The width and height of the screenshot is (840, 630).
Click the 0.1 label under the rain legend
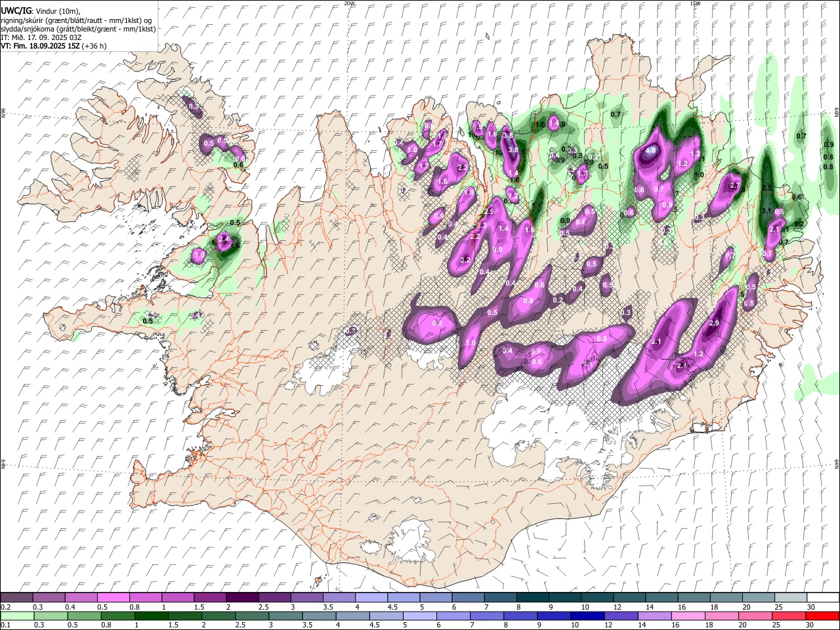pyautogui.click(x=5, y=625)
